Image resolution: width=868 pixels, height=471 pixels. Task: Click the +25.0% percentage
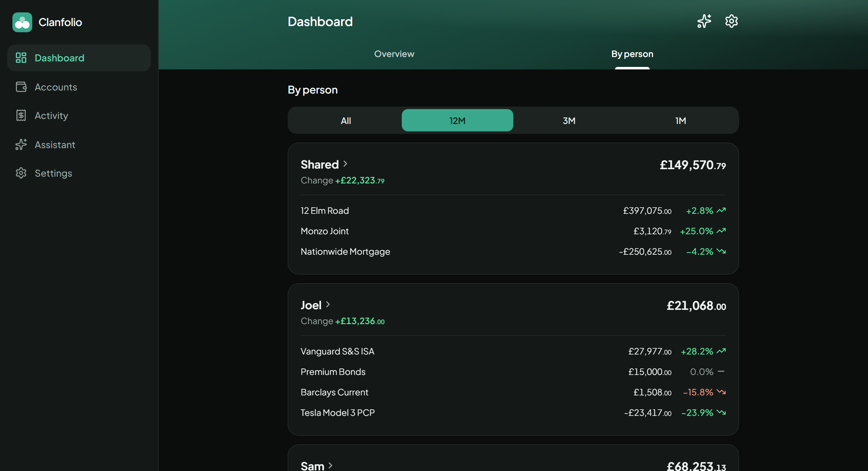(x=697, y=231)
